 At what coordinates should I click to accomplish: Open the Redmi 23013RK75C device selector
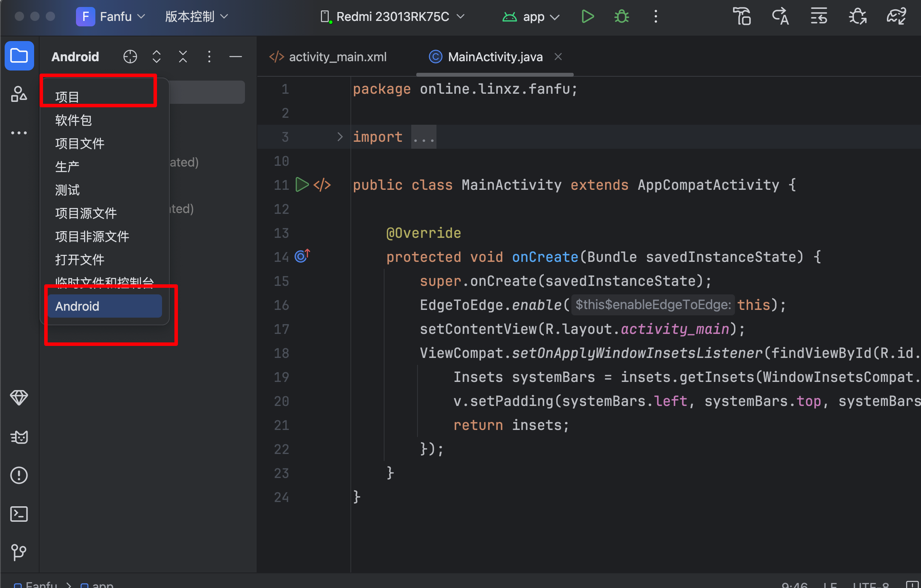(x=393, y=17)
